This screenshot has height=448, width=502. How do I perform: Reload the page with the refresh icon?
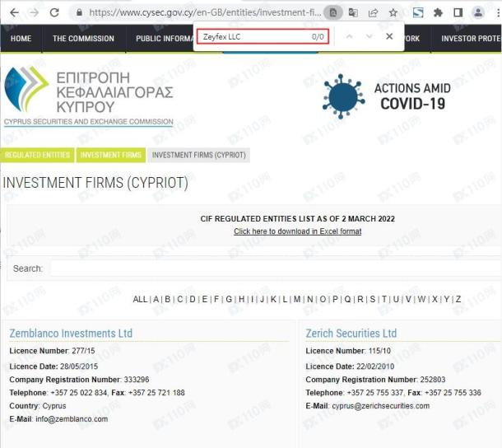tap(54, 12)
